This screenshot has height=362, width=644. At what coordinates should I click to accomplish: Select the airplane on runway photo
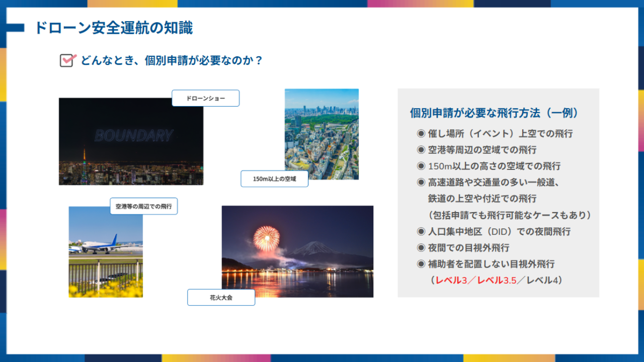point(106,251)
